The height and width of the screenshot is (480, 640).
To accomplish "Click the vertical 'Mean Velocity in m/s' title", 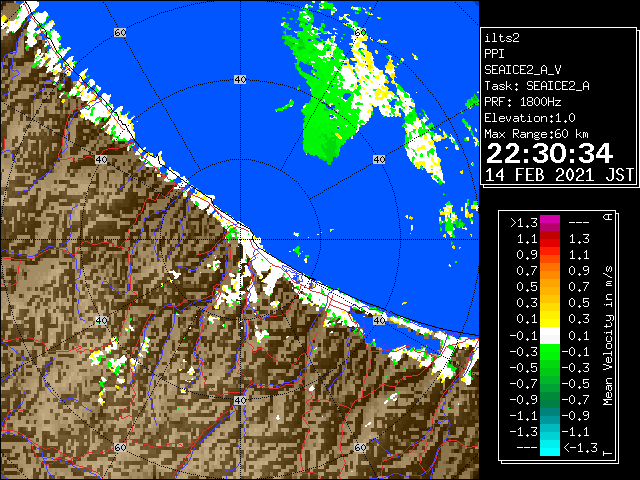I will point(608,336).
